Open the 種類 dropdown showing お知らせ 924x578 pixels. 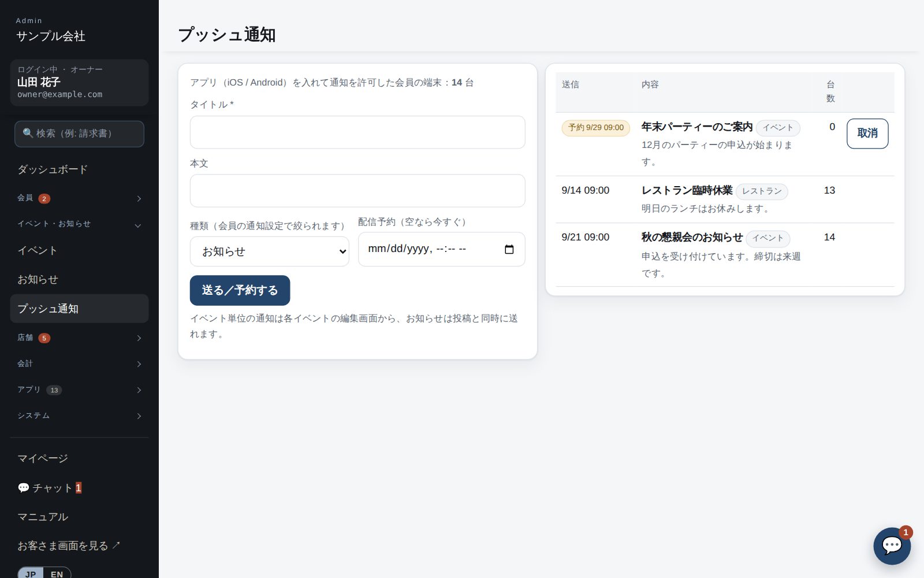(x=269, y=251)
